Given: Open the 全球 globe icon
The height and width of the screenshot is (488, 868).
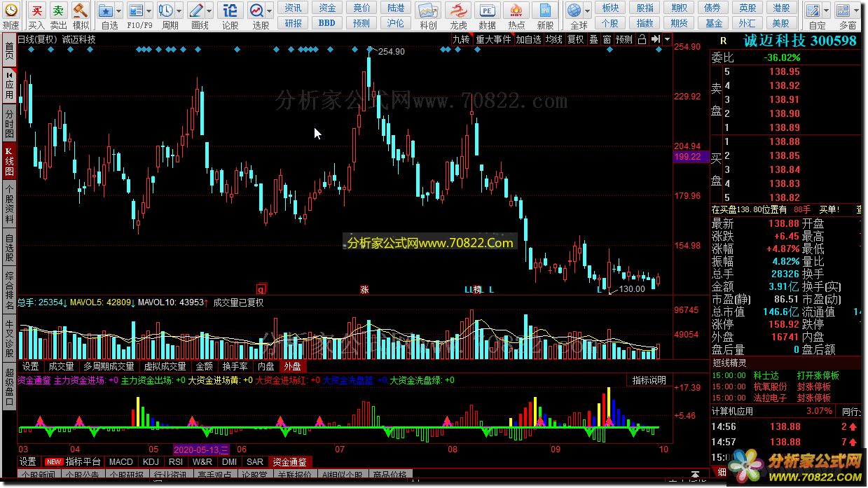Looking at the screenshot, I should [574, 11].
